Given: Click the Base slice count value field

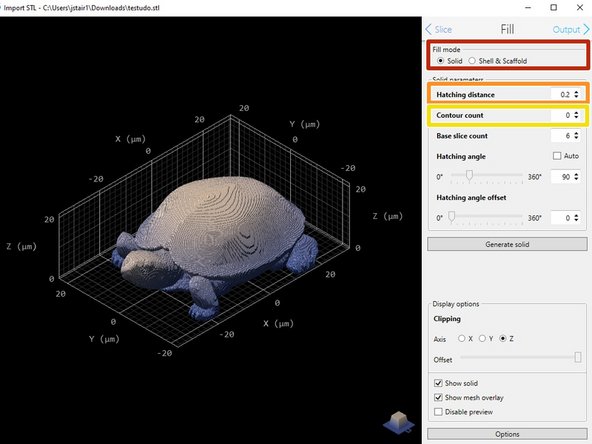Looking at the screenshot, I should pyautogui.click(x=561, y=136).
